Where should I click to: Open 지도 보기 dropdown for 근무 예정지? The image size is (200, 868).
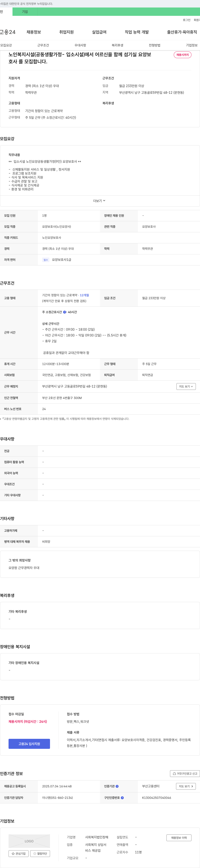[186, 386]
